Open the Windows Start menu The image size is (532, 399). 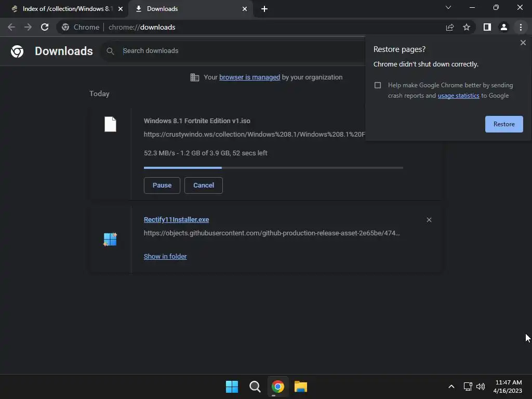click(232, 387)
